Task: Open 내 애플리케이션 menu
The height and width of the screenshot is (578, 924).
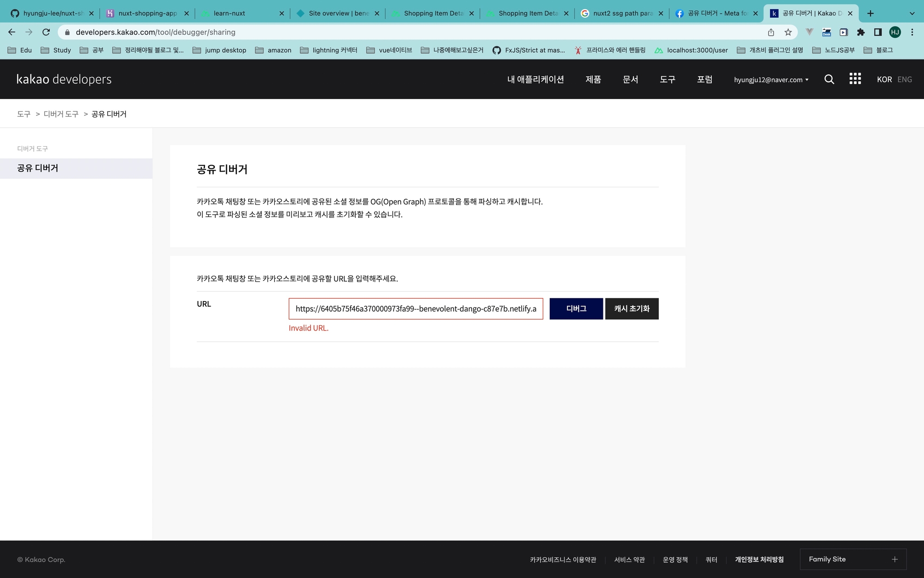Action: pos(535,79)
